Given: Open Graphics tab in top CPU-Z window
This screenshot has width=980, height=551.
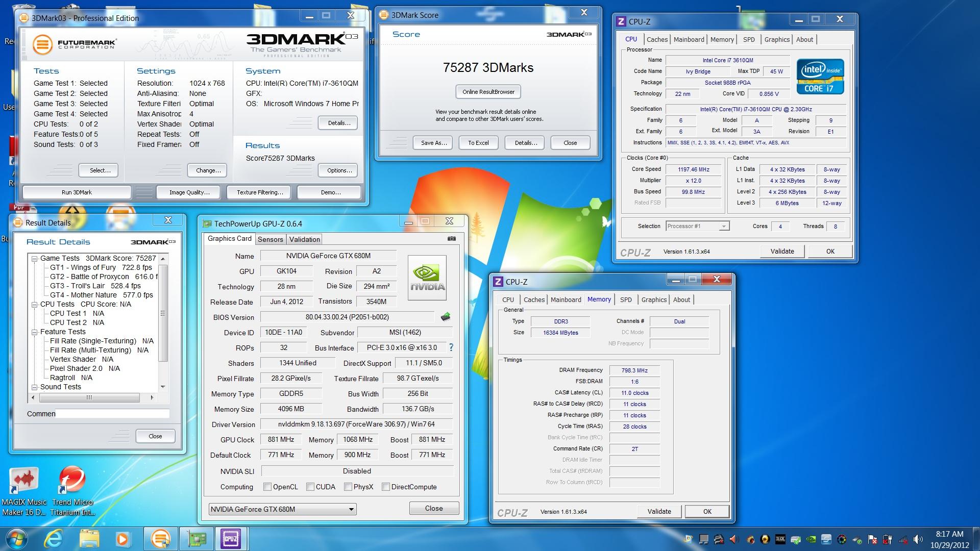Looking at the screenshot, I should pyautogui.click(x=777, y=39).
